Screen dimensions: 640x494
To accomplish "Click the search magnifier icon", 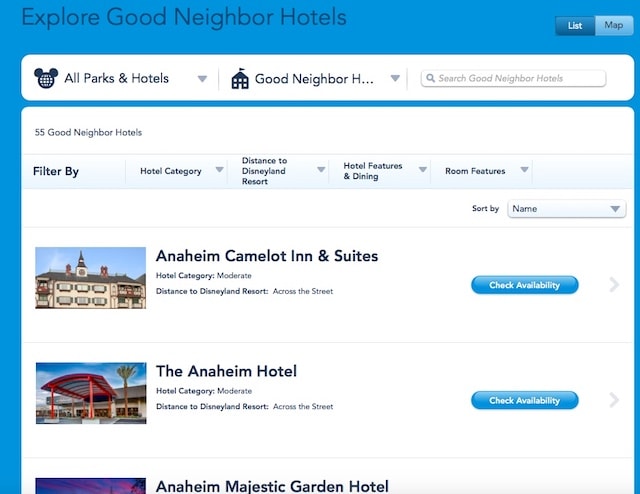I will (x=430, y=78).
